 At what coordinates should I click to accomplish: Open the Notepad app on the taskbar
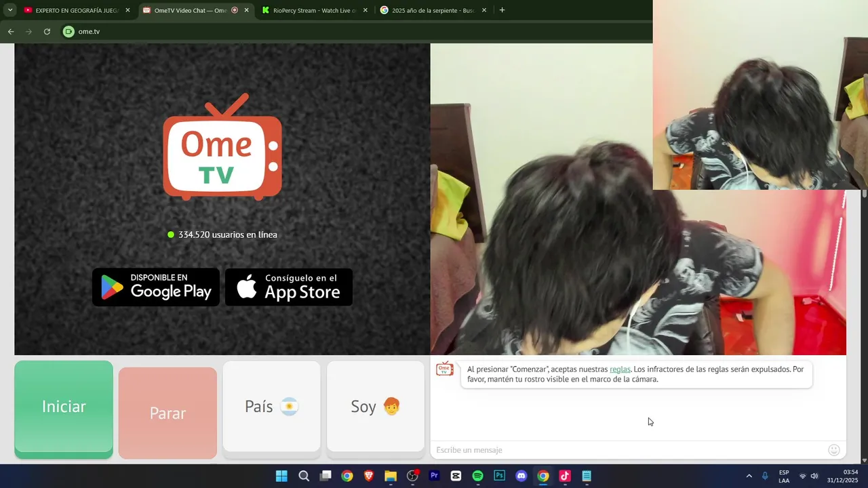point(587,476)
